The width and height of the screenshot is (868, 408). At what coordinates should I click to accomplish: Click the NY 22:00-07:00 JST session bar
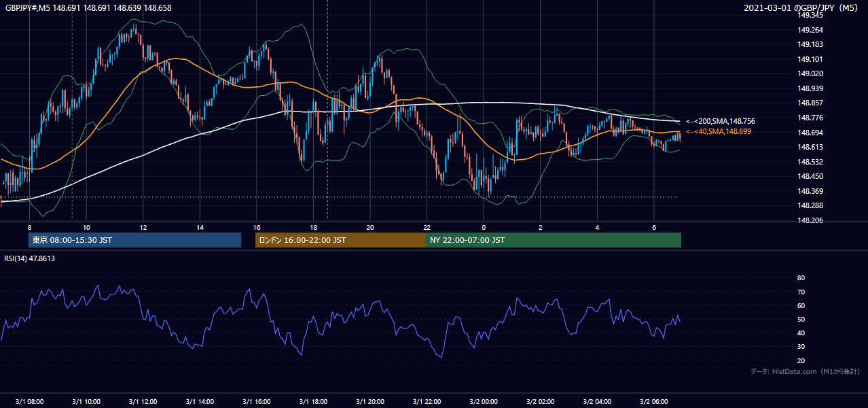tap(554, 240)
